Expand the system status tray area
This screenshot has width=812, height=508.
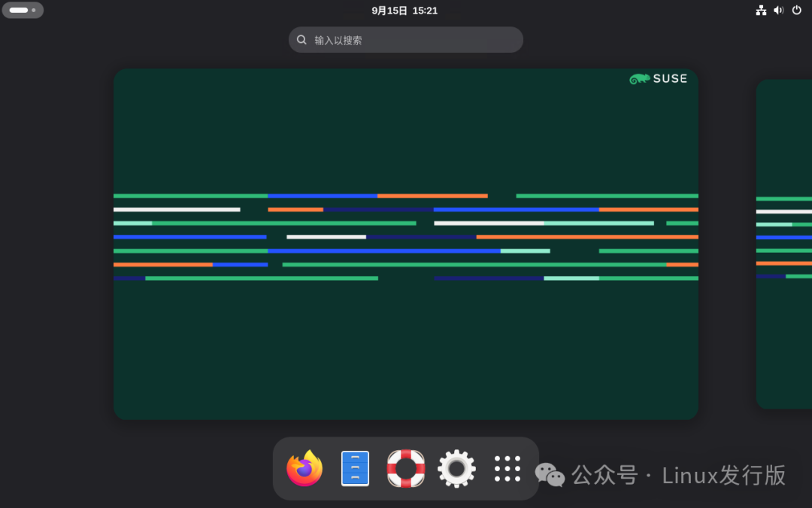(779, 10)
